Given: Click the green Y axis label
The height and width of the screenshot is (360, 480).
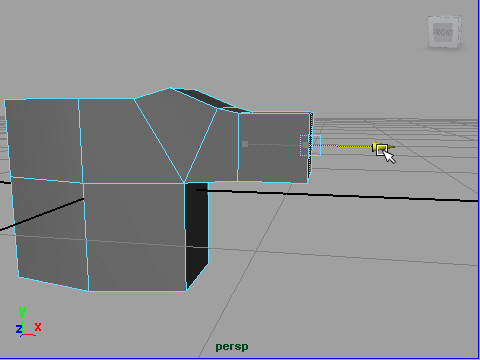Looking at the screenshot, I should (x=22, y=312).
